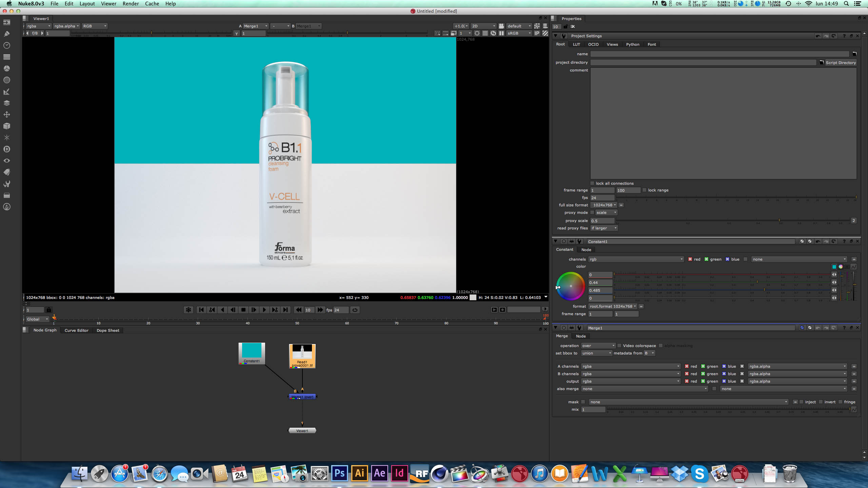Open the Particles nodes menu icon
Image resolution: width=868 pixels, height=488 pixels.
click(x=7, y=138)
